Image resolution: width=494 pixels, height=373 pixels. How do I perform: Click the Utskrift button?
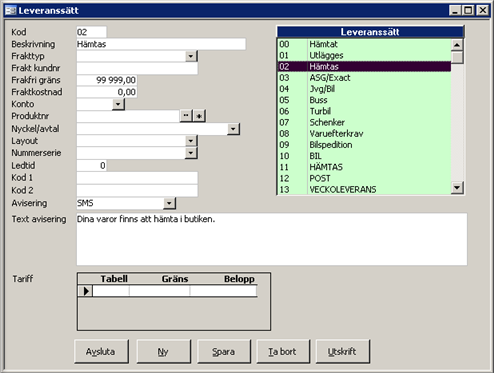(342, 351)
